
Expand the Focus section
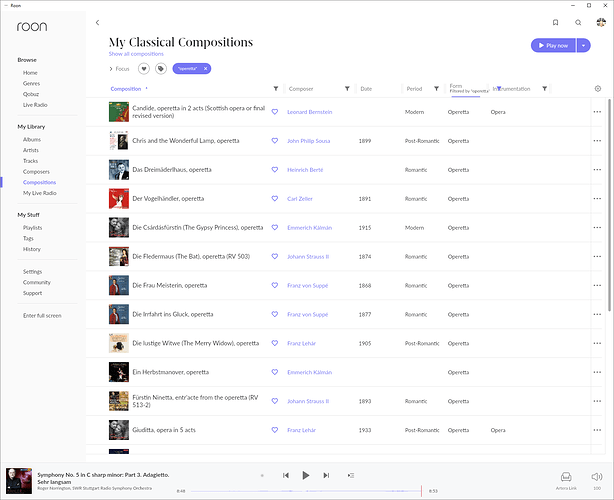119,69
